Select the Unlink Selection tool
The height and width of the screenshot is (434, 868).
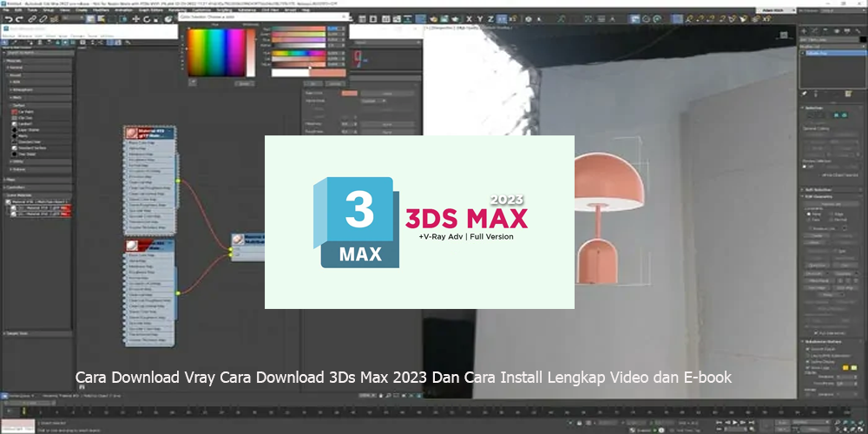pyautogui.click(x=43, y=19)
